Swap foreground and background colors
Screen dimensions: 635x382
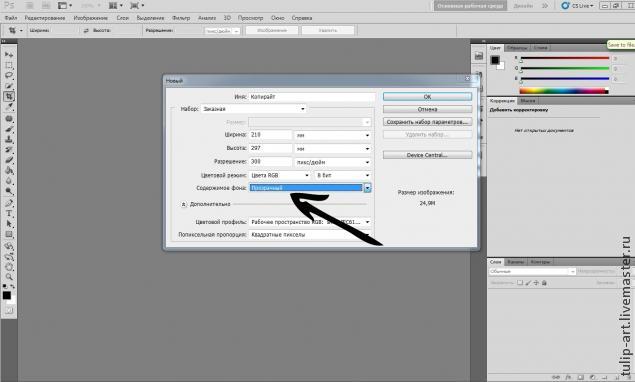coord(13,286)
